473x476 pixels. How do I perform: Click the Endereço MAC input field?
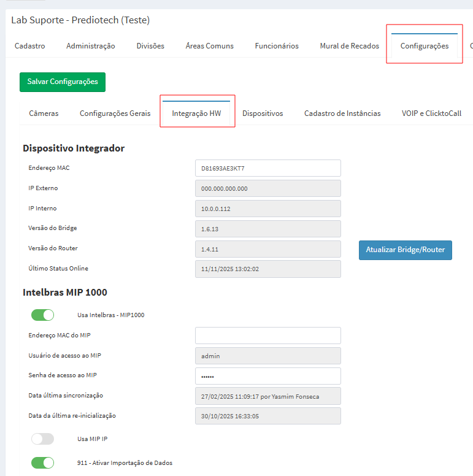pyautogui.click(x=267, y=168)
